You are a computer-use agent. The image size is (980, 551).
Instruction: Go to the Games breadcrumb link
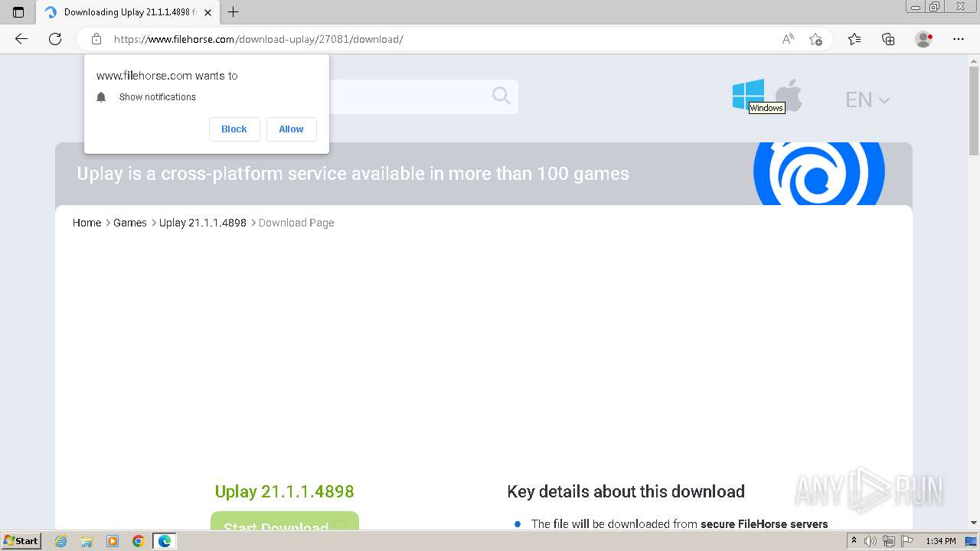130,223
